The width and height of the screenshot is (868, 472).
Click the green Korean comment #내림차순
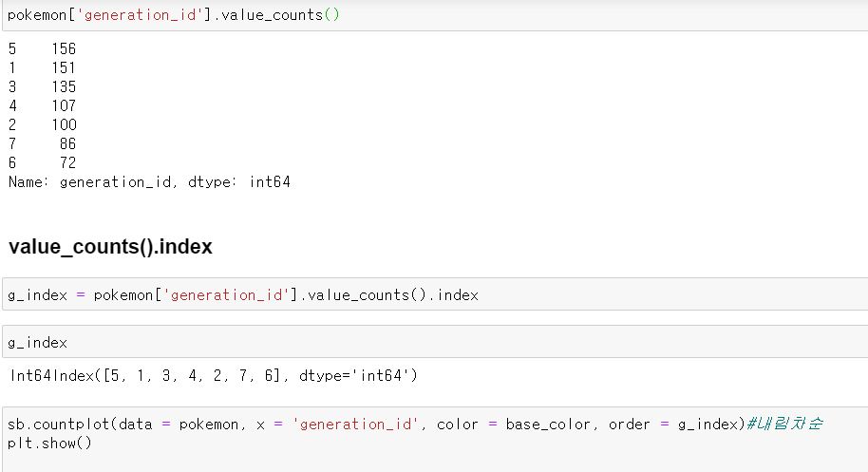tap(784, 424)
